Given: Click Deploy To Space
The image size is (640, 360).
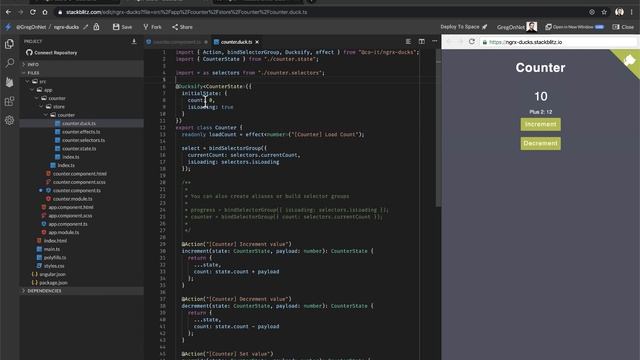Looking at the screenshot, I should 464,27.
